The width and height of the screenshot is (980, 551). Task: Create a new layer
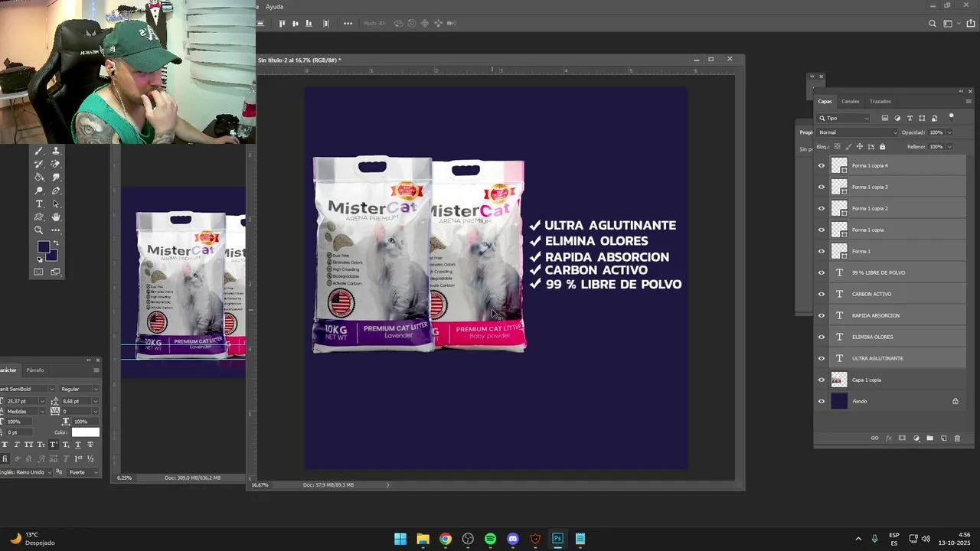[x=943, y=439]
